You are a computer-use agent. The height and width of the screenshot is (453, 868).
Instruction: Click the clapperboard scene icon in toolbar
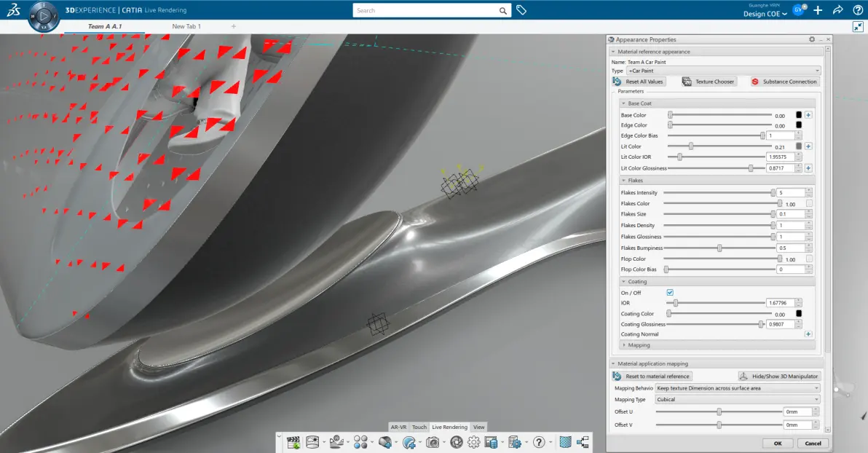coord(293,442)
